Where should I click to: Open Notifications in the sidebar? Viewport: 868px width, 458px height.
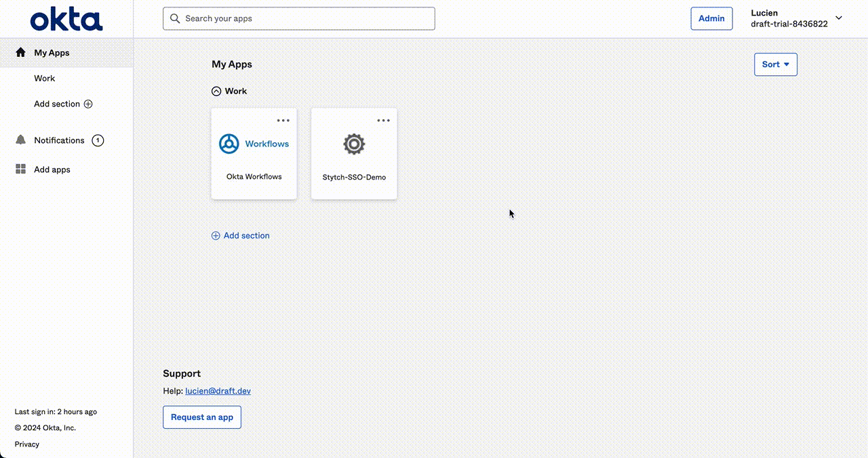[x=59, y=140]
